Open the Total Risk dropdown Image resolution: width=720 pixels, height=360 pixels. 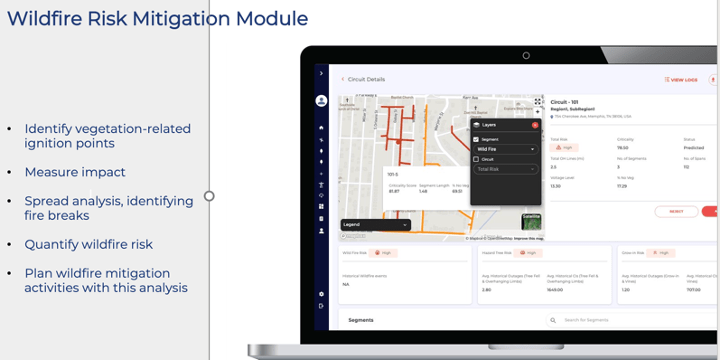[506, 169]
